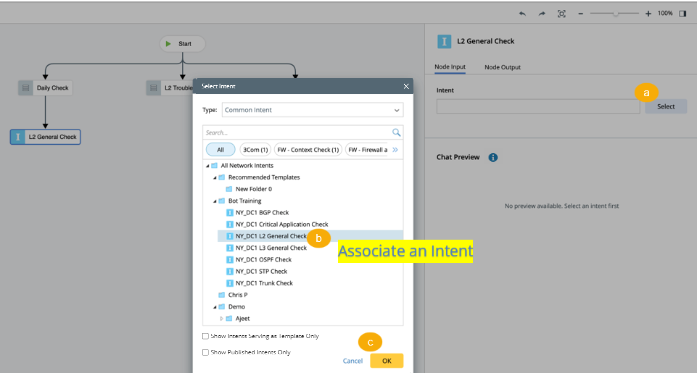697x373 pixels.
Task: Collapse the Demo folder
Action: [215, 307]
